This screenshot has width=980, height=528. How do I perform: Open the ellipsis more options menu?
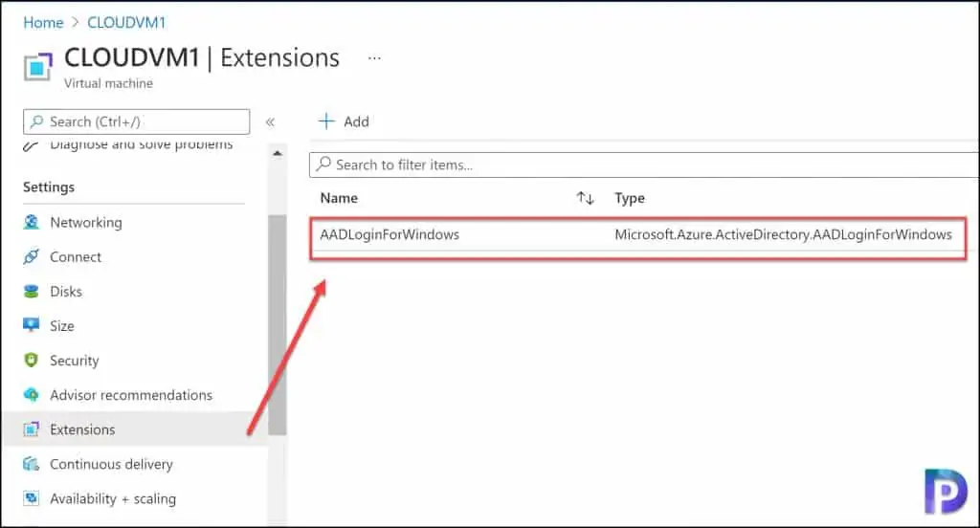[x=374, y=58]
